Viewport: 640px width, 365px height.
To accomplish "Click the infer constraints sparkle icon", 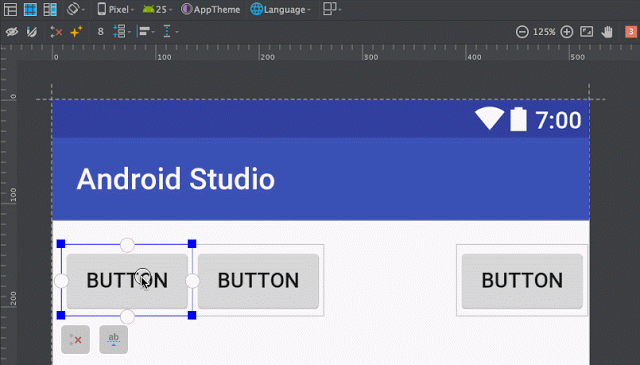I will (x=76, y=31).
